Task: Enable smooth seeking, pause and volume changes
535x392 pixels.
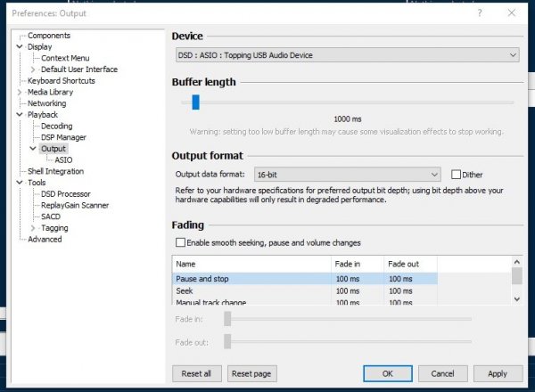Action: [x=181, y=242]
